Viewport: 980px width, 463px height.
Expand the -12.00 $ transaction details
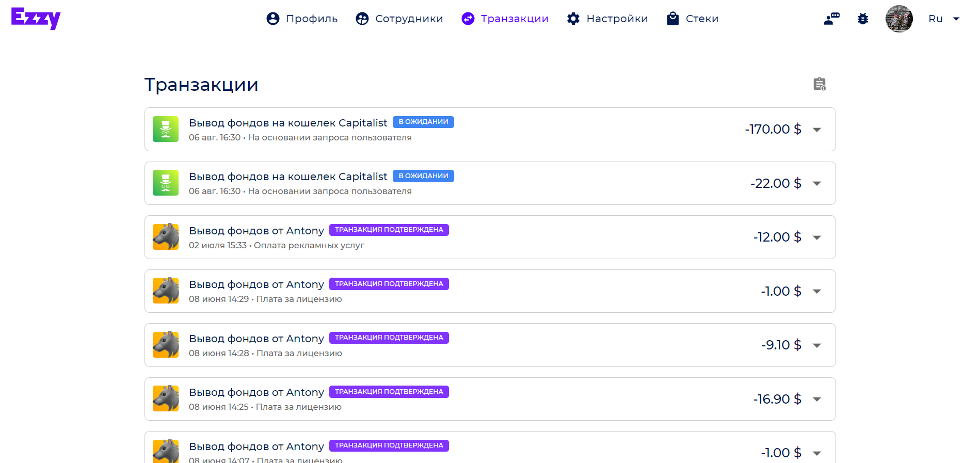[x=817, y=237]
